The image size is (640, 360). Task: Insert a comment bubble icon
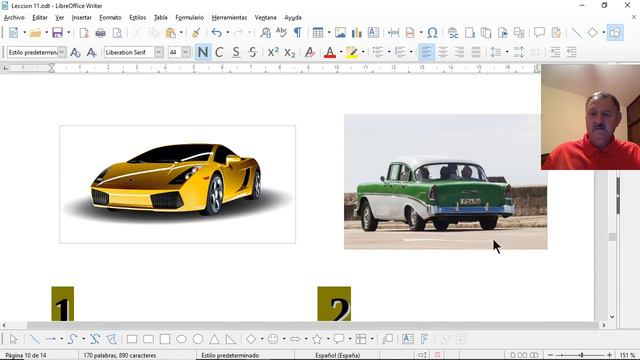[x=539, y=33]
